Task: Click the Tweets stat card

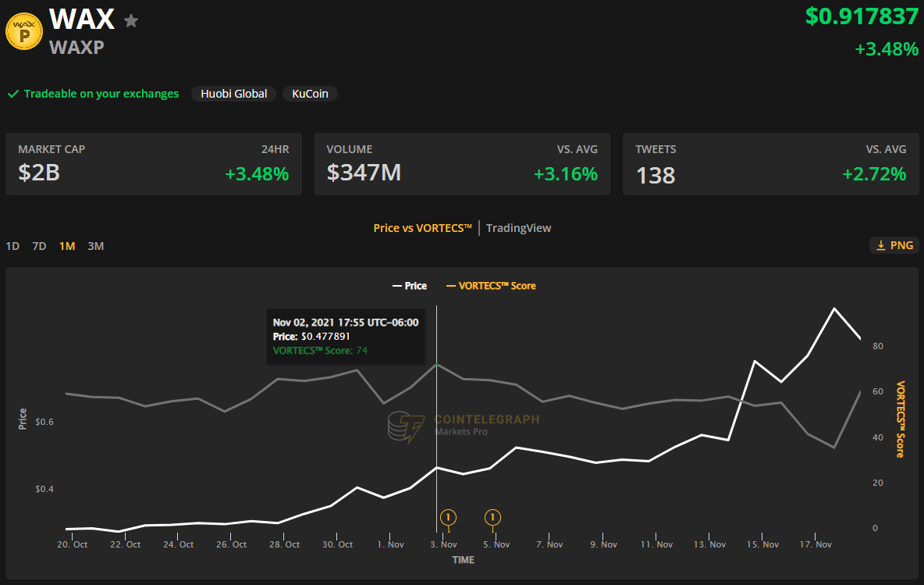Action: pyautogui.click(x=770, y=164)
